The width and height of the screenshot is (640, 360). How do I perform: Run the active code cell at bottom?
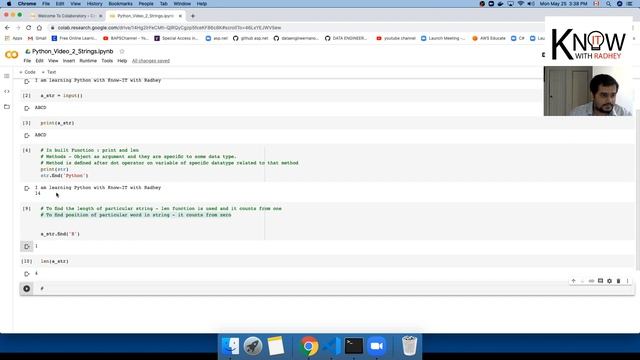(27, 289)
